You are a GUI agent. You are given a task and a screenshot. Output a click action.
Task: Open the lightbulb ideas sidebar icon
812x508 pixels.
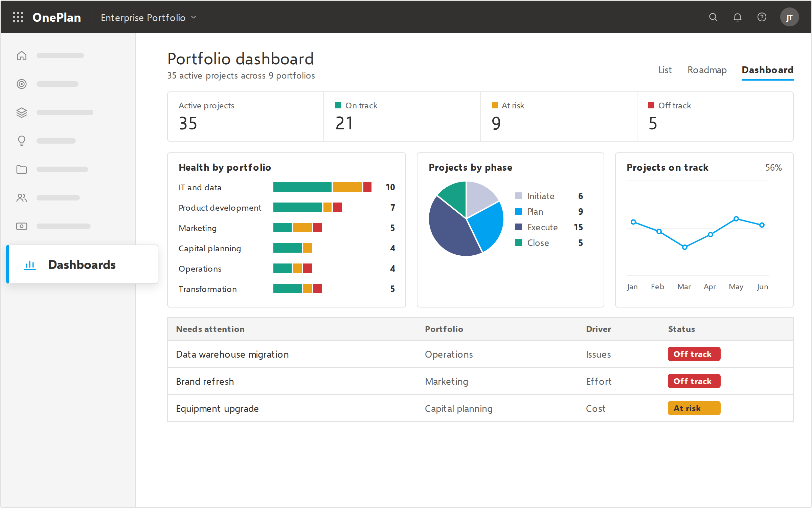click(x=22, y=141)
